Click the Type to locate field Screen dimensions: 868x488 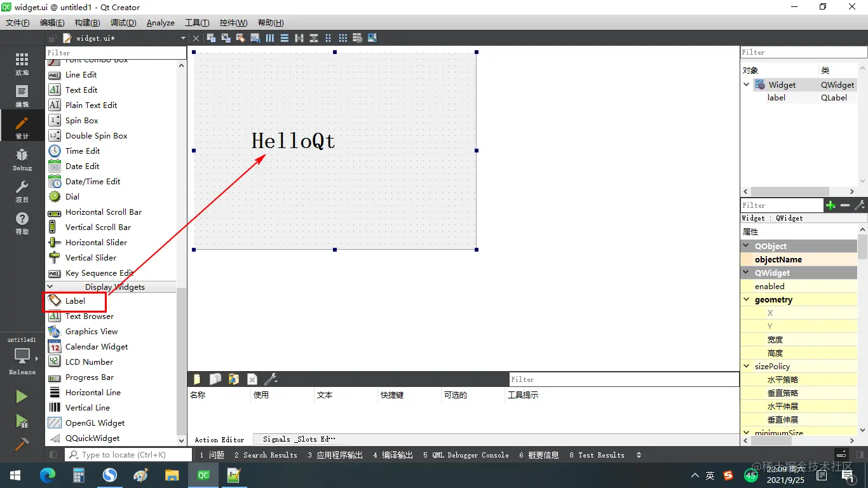[x=129, y=455]
